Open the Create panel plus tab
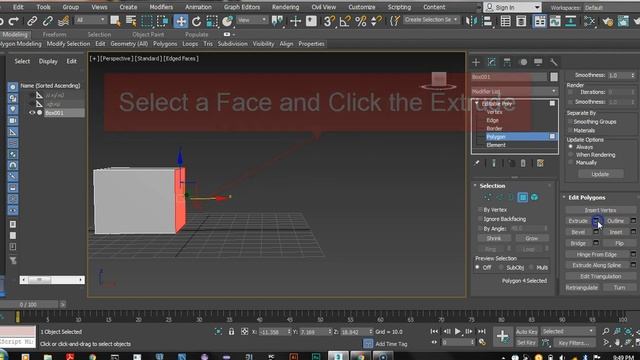This screenshot has height=360, width=640. click(476, 62)
